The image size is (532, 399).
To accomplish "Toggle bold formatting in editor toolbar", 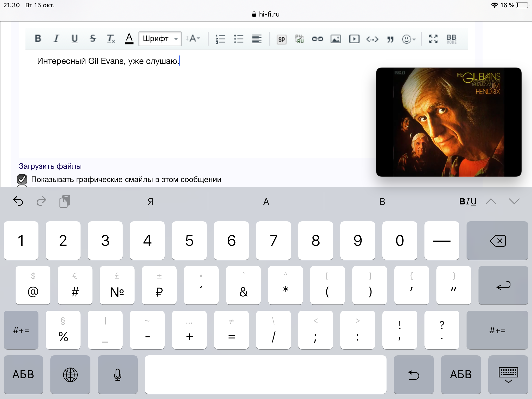I will (x=38, y=39).
